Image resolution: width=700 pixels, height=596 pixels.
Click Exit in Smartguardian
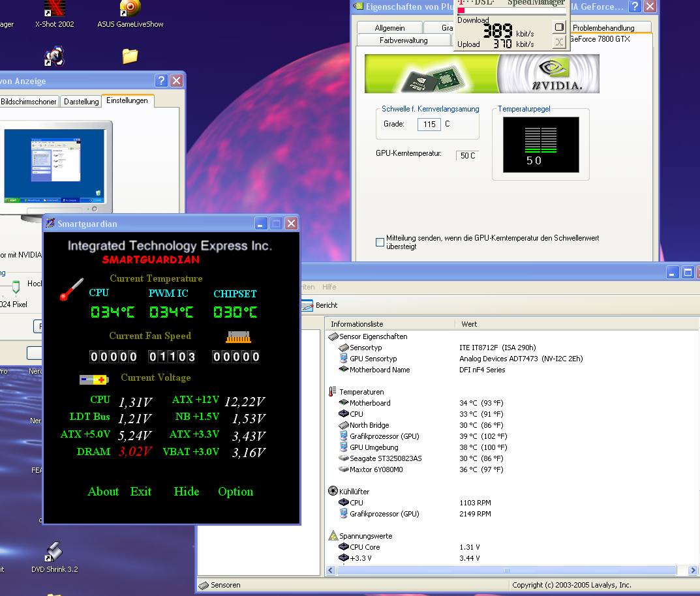click(x=141, y=491)
